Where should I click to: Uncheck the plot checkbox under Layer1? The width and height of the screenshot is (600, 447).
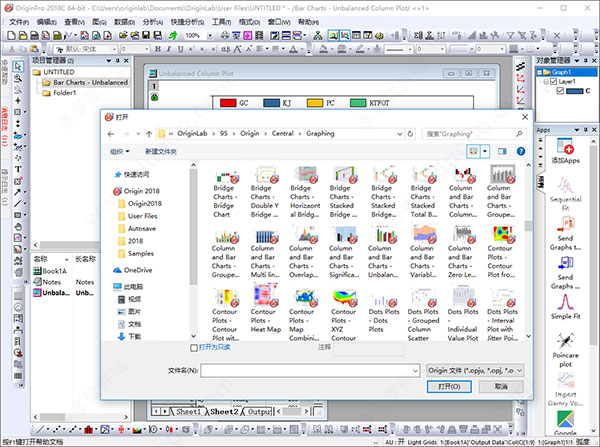coord(560,92)
